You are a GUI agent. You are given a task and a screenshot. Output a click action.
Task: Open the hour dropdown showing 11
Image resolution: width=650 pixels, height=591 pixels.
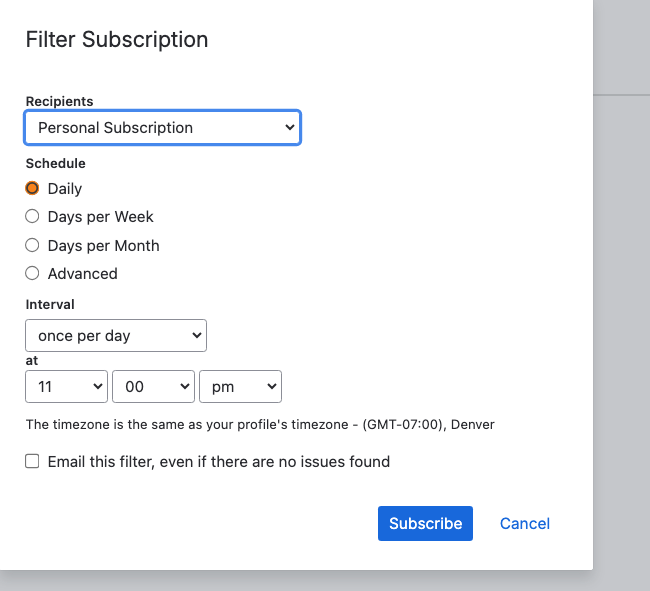[x=66, y=386]
